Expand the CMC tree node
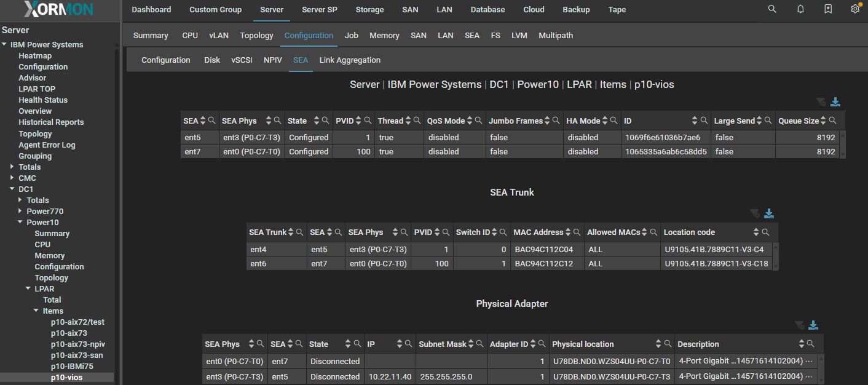This screenshot has height=385, width=868. pyautogui.click(x=12, y=178)
